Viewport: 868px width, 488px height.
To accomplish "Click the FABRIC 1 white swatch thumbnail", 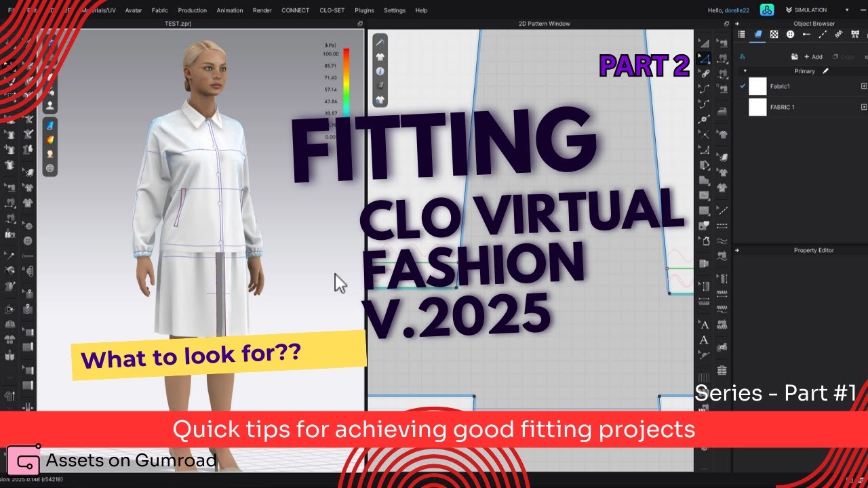I will coord(757,107).
